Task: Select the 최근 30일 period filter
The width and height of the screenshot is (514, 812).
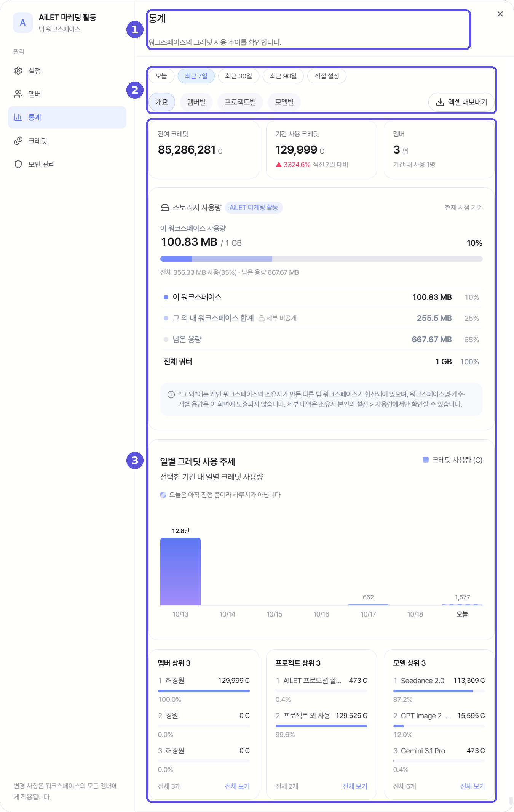Action: point(239,76)
